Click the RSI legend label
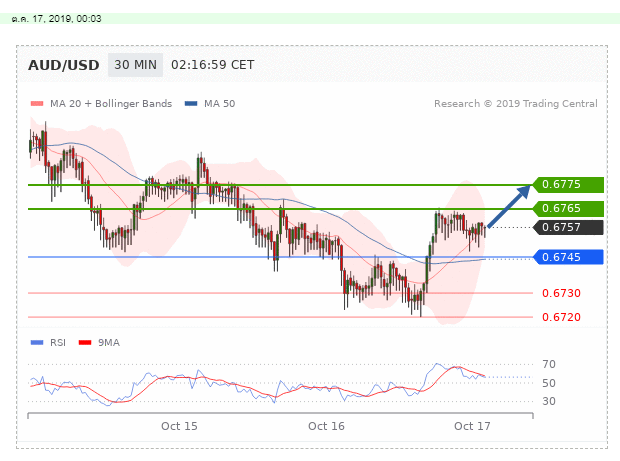Screen dimensions: 620x461 click(58, 342)
